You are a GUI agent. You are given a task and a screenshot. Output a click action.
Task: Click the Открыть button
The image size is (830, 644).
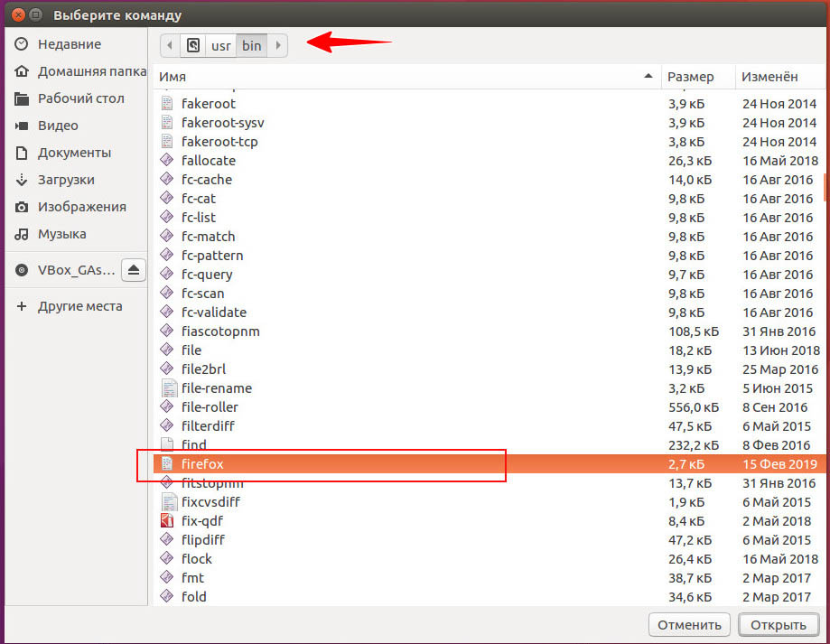pyautogui.click(x=779, y=625)
